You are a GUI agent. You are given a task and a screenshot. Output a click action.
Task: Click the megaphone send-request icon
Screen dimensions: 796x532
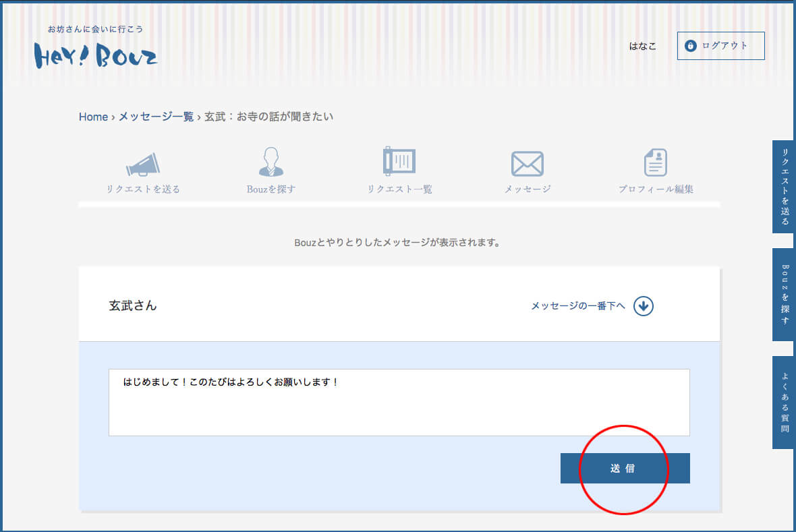pyautogui.click(x=143, y=165)
